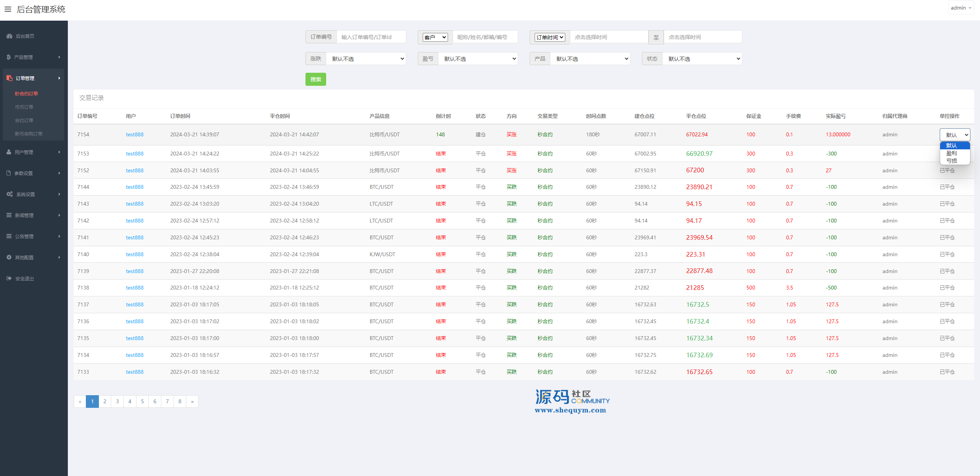Click the gear icon beside 其他配置
This screenshot has height=476, width=980.
(x=9, y=257)
